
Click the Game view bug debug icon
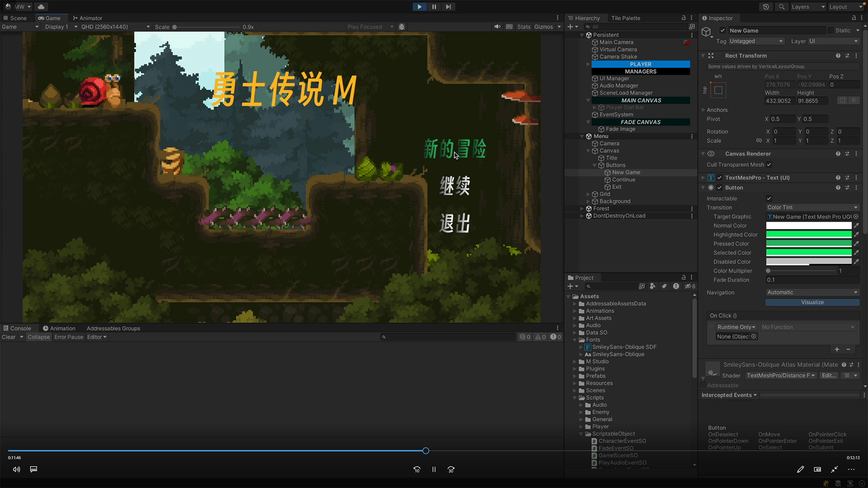click(x=401, y=27)
